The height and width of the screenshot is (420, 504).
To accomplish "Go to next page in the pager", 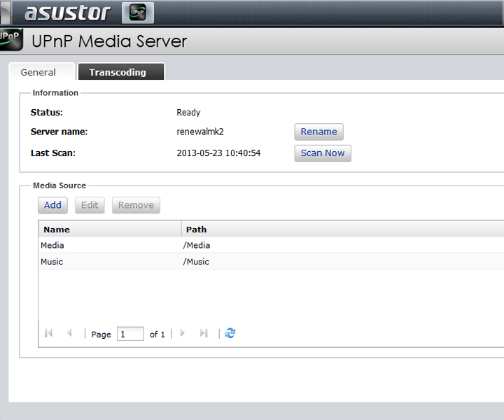I will [183, 333].
